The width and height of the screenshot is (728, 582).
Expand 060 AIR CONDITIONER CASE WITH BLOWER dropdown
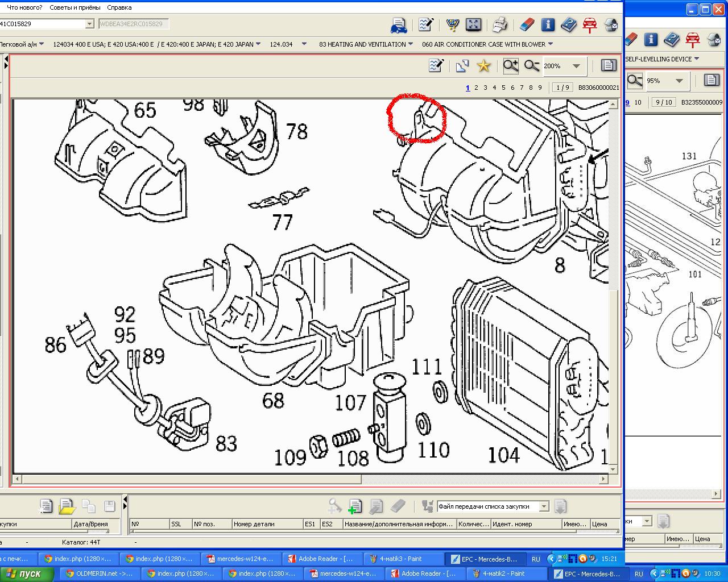pos(550,44)
